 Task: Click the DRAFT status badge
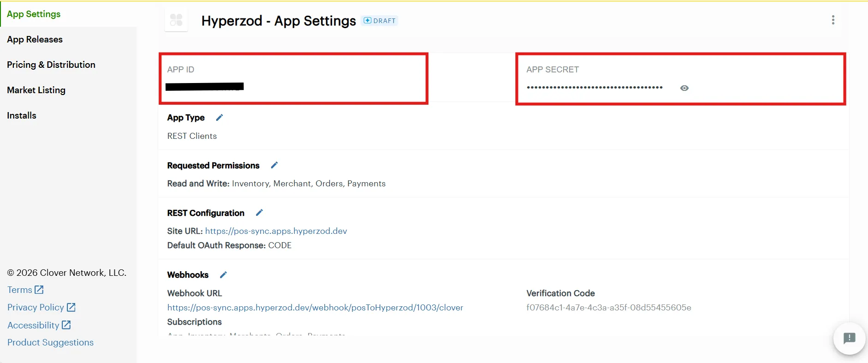pyautogui.click(x=380, y=21)
